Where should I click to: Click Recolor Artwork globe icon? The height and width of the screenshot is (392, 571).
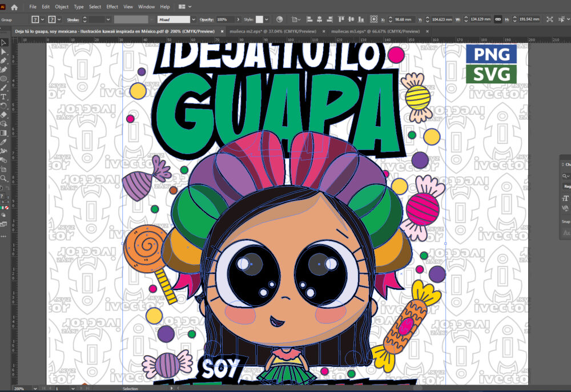coord(279,19)
